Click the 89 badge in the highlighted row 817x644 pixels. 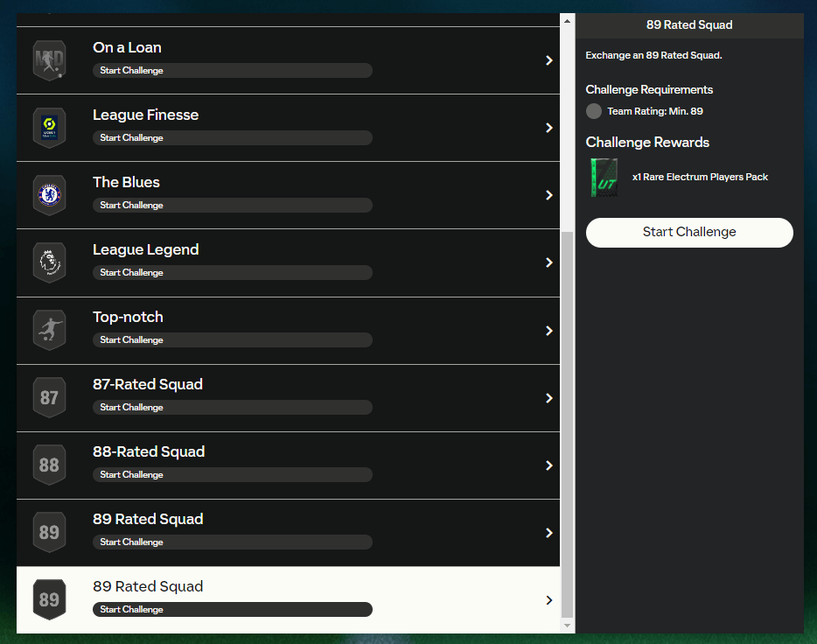click(x=49, y=600)
